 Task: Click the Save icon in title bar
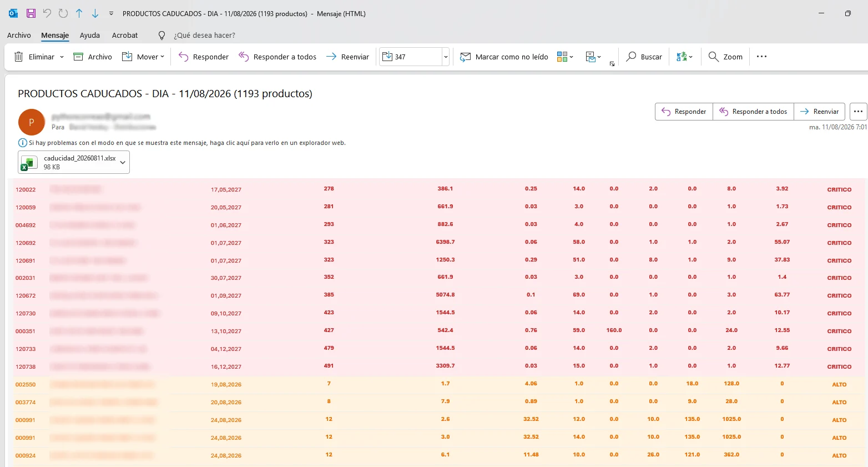tap(31, 13)
